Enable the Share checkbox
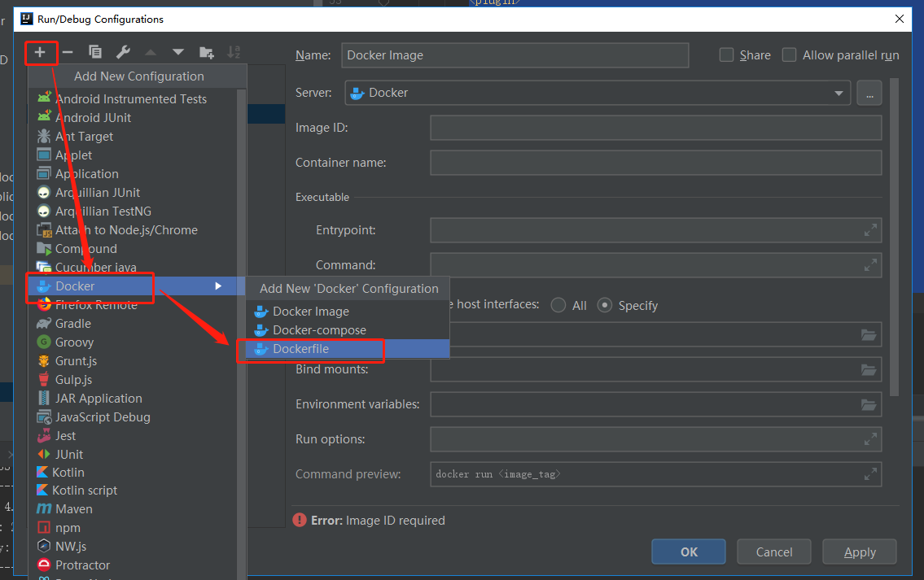924x580 pixels. [727, 55]
